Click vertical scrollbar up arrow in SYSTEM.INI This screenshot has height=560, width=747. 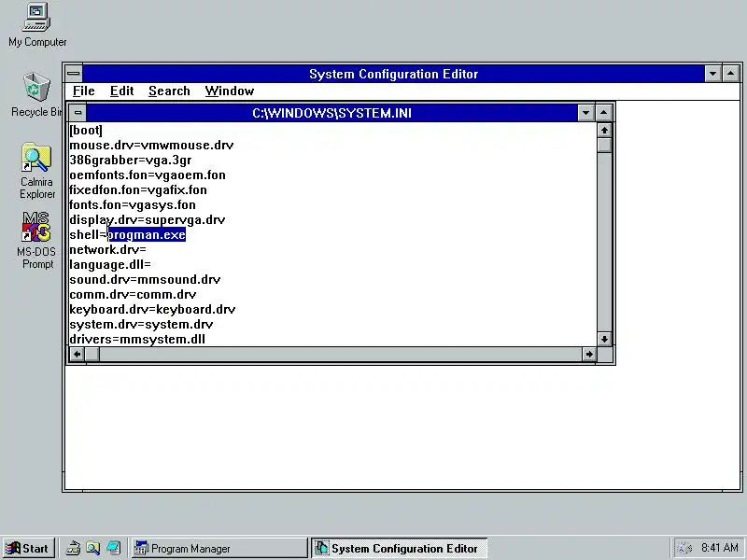(604, 130)
